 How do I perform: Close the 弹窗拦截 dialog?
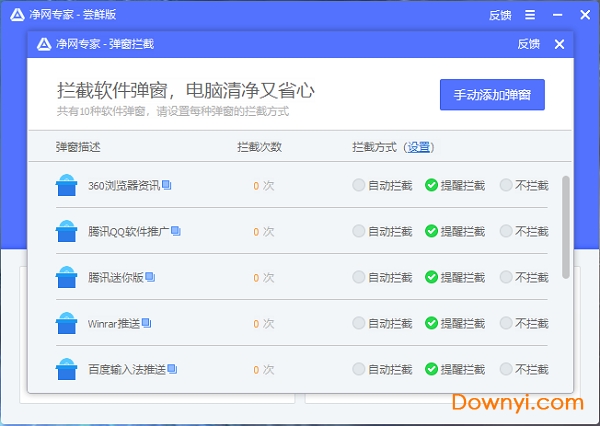[x=559, y=44]
